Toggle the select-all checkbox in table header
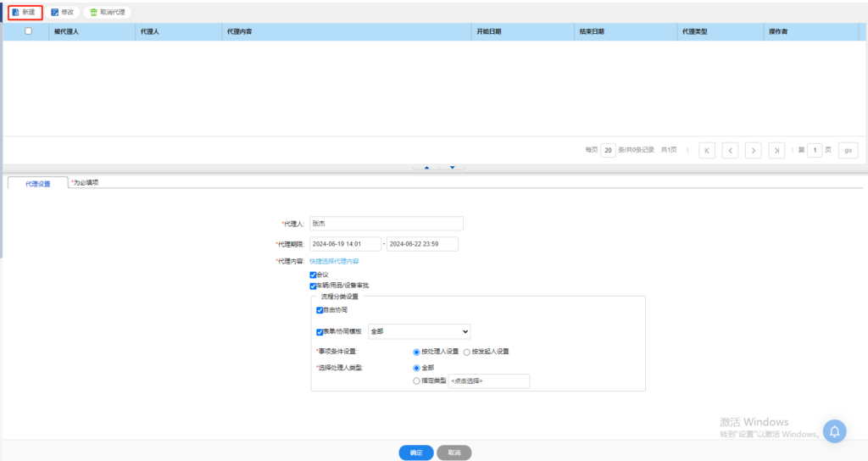The image size is (868, 461). click(29, 31)
